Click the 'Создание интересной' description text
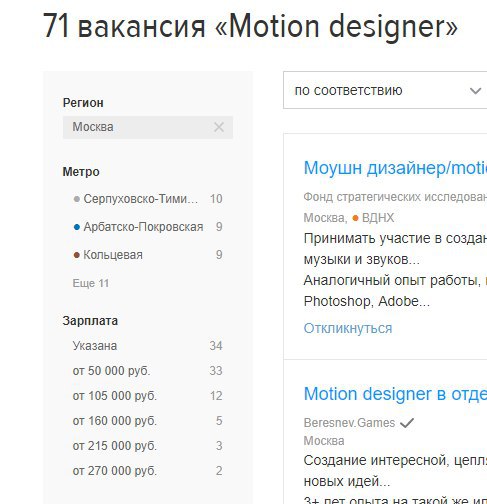Image resolution: width=487 pixels, height=504 pixels. (x=395, y=460)
